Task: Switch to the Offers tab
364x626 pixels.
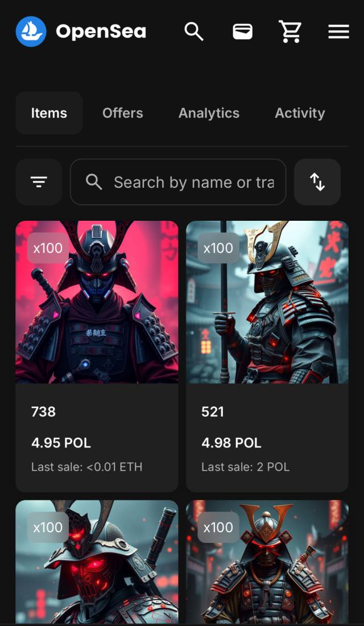Action: coord(122,113)
